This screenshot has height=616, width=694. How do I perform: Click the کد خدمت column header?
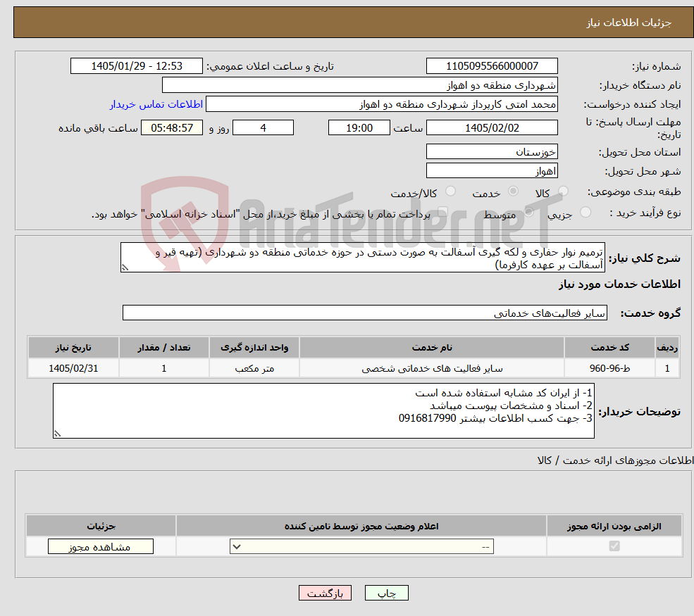click(609, 348)
